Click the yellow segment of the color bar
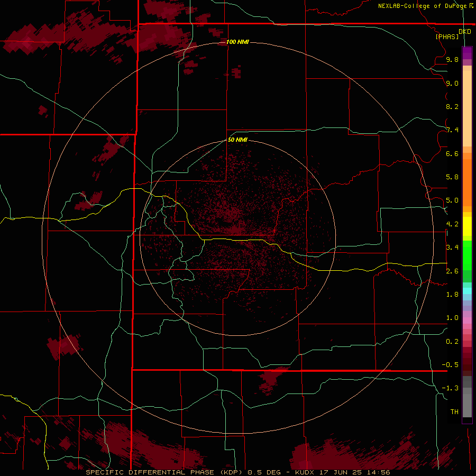 [467, 226]
